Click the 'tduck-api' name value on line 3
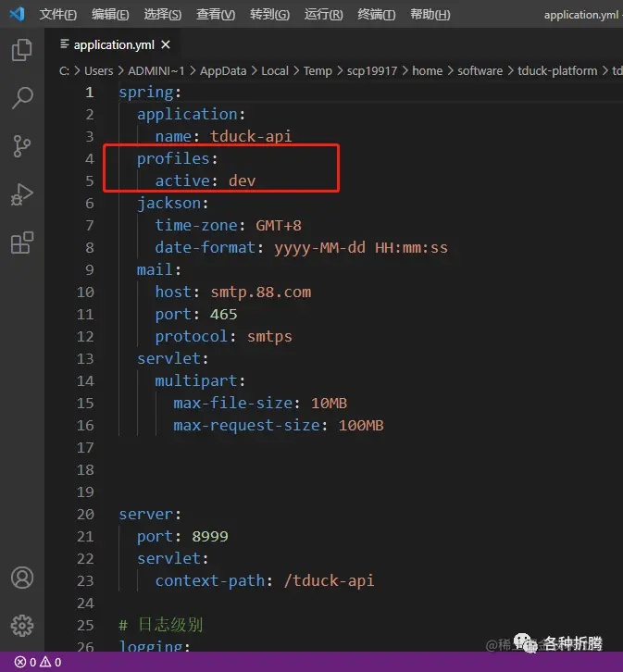Image resolution: width=623 pixels, height=672 pixels. (251, 136)
